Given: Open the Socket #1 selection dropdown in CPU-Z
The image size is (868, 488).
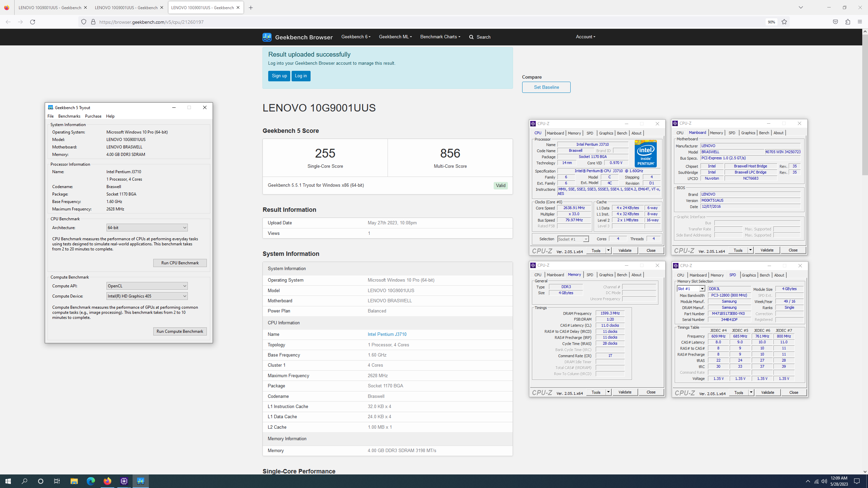Looking at the screenshot, I should (x=573, y=239).
